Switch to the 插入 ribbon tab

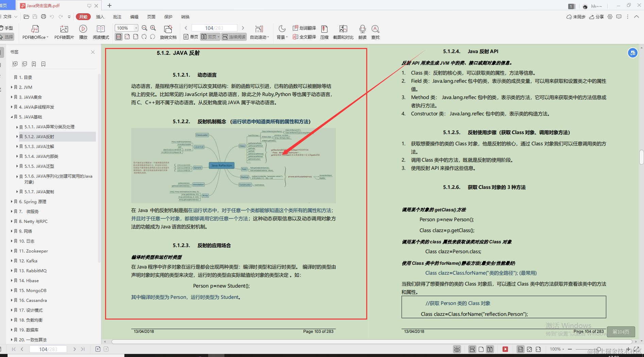[100, 17]
